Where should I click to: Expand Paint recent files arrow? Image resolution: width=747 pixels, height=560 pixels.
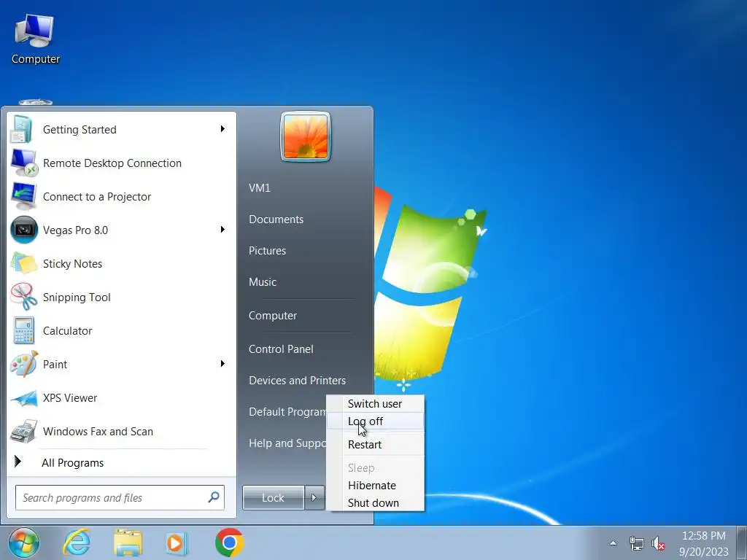pyautogui.click(x=222, y=364)
